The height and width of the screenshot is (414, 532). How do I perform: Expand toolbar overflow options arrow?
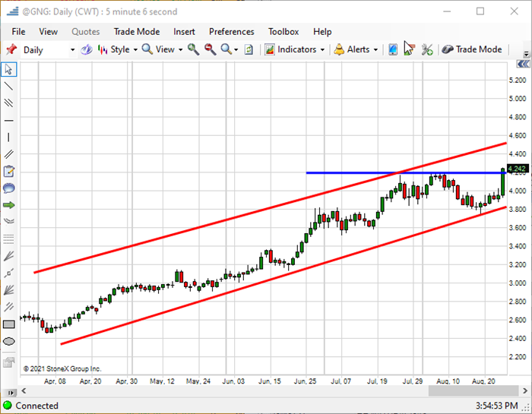pyautogui.click(x=526, y=54)
